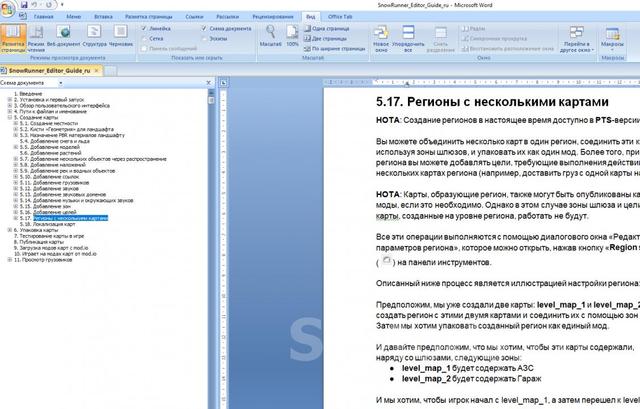The width and height of the screenshot is (640, 409).
Task: Click Снять разделение button
Action: click(x=440, y=38)
